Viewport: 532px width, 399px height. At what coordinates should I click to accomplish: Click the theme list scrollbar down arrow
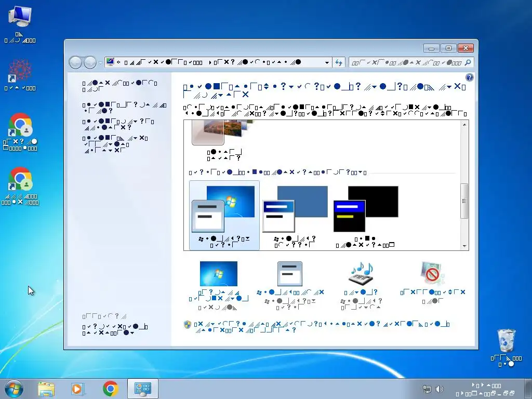464,246
